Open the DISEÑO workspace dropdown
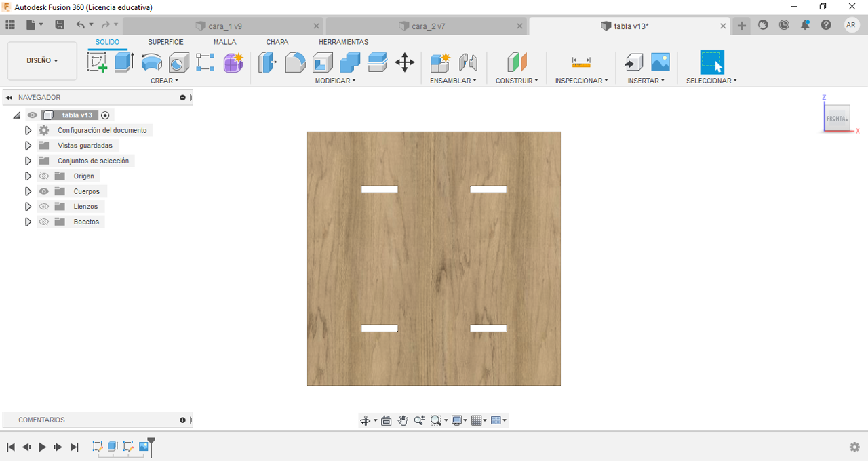This screenshot has height=461, width=868. pos(42,60)
